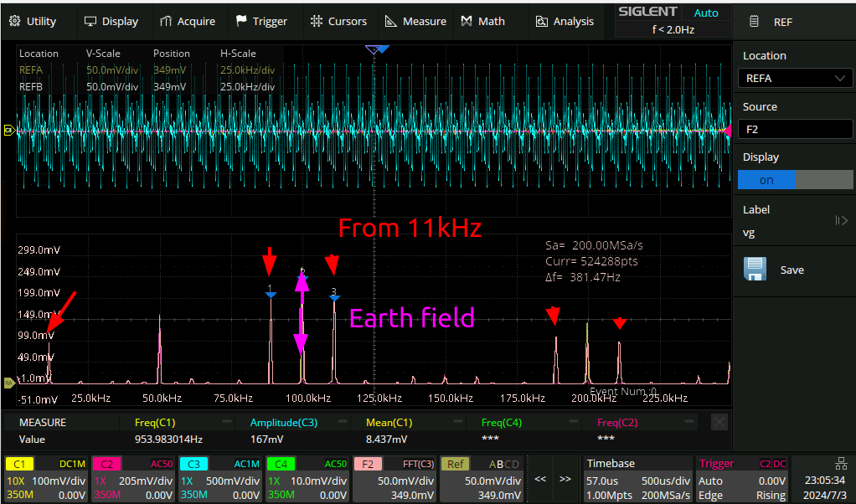Open the Analysis menu
This screenshot has height=504, width=856.
coord(565,22)
